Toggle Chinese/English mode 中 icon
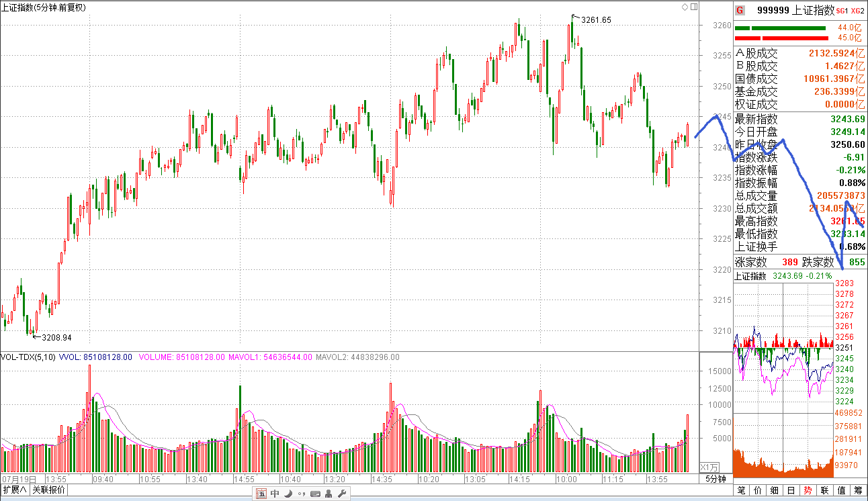868x501 pixels. (275, 494)
